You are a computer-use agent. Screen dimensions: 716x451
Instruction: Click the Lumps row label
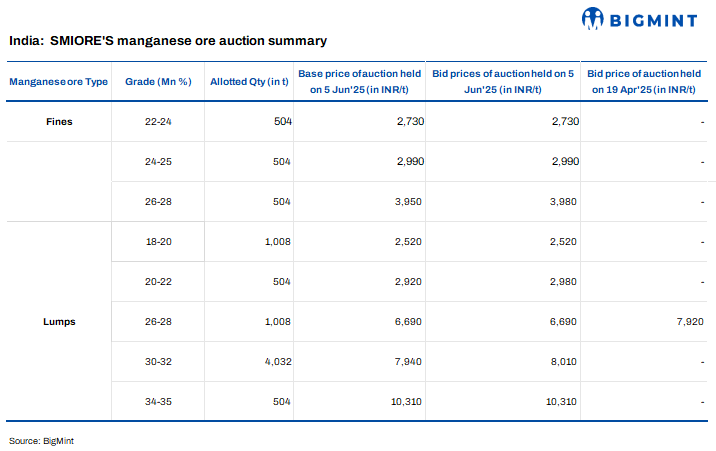click(x=59, y=322)
